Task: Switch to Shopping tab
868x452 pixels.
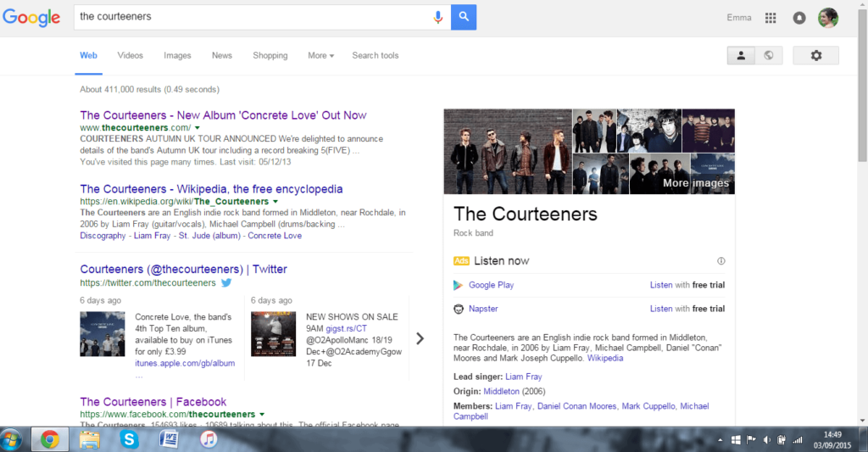Action: click(270, 55)
